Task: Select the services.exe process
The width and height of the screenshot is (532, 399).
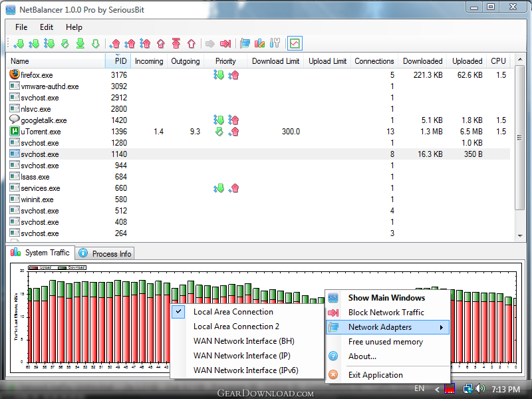Action: coord(259,188)
